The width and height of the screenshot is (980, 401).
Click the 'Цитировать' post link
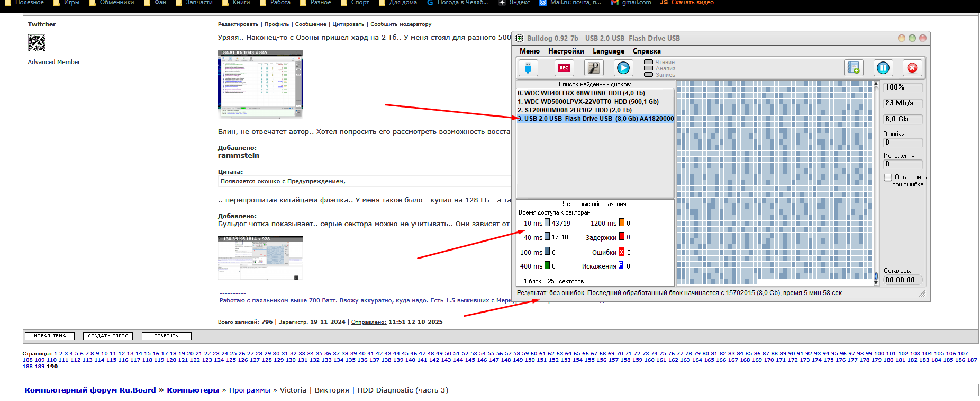pyautogui.click(x=348, y=24)
